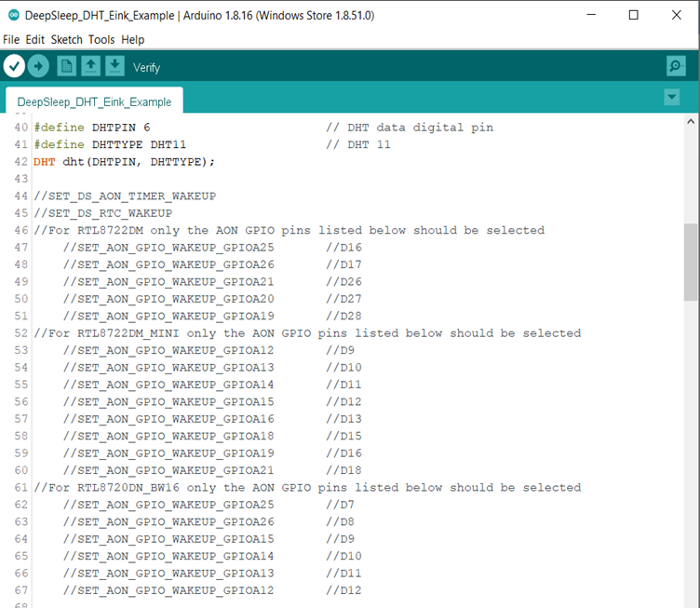Image resolution: width=700 pixels, height=608 pixels.
Task: Close the Arduino IDE window
Action: tap(677, 15)
